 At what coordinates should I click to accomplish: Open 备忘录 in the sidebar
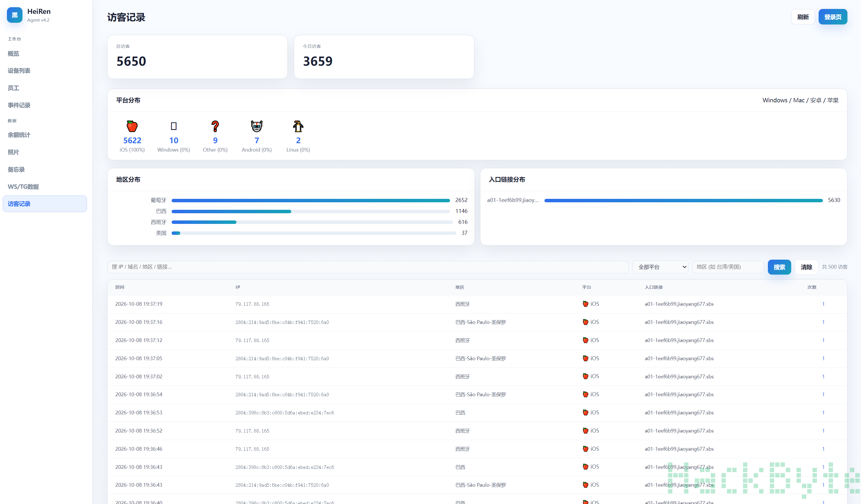pos(45,169)
